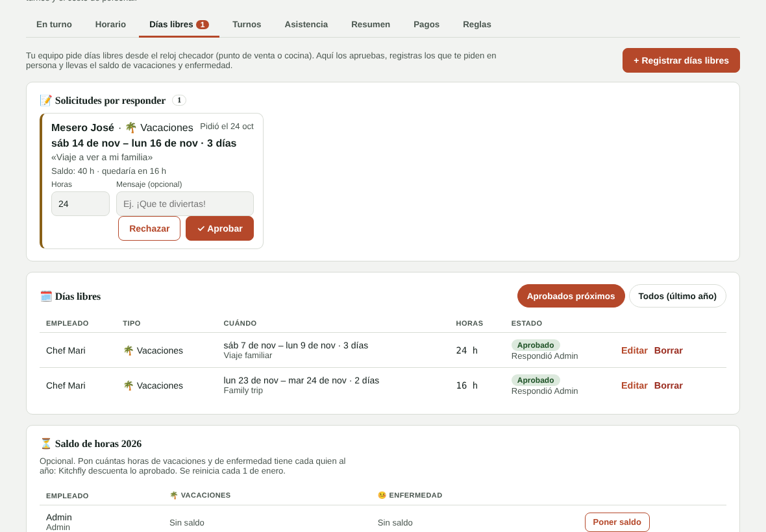Click the palm tree icon in José's request
The image size is (766, 532).
coord(131,127)
